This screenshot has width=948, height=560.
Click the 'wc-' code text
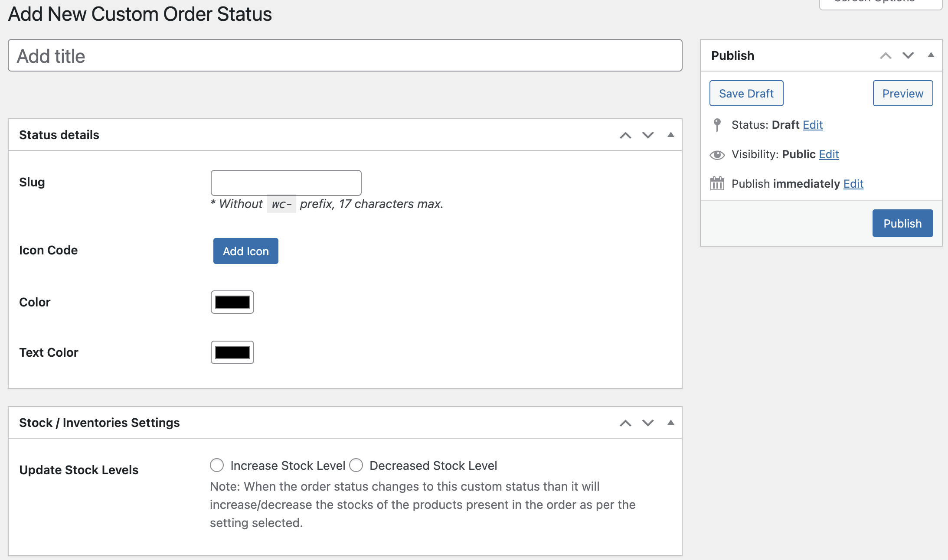pyautogui.click(x=281, y=204)
